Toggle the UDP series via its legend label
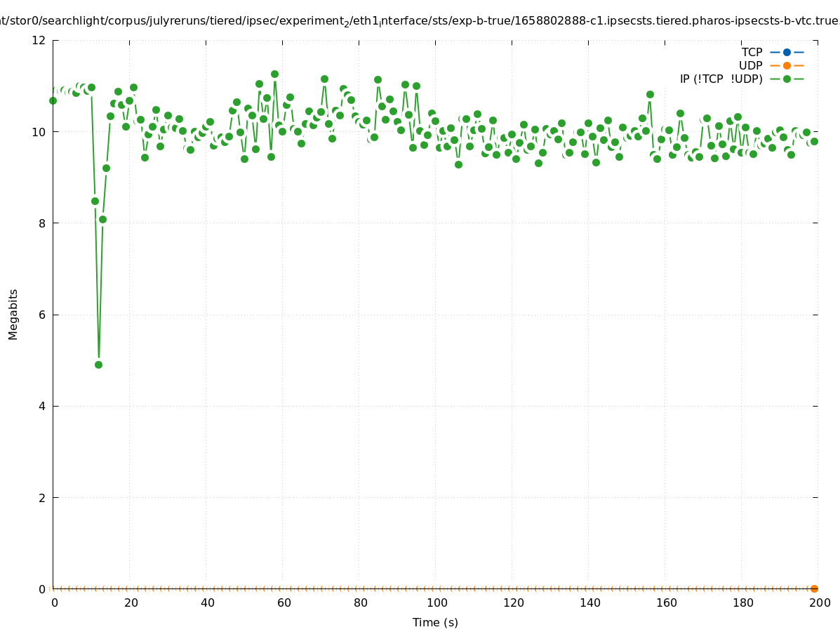 coord(750,65)
